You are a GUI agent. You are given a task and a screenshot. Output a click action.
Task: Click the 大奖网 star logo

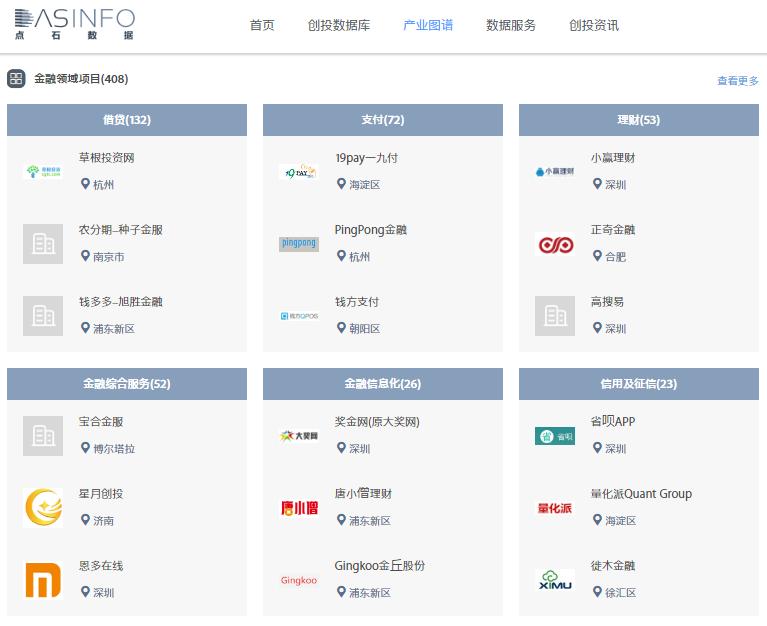pos(299,436)
